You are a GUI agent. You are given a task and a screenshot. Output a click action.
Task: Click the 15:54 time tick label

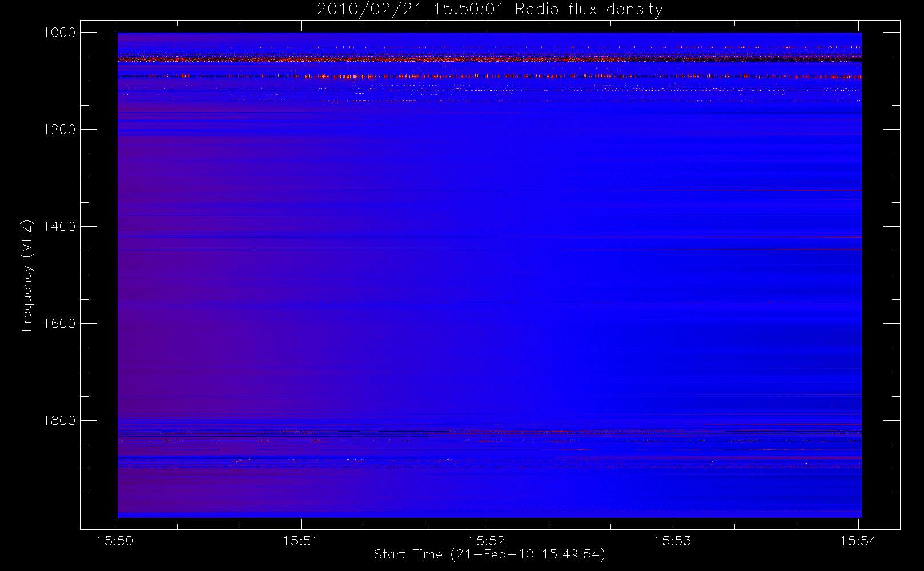(859, 541)
